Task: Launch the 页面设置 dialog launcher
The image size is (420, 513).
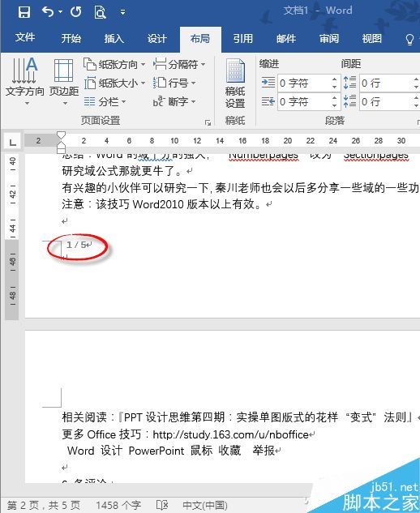Action: [208, 122]
